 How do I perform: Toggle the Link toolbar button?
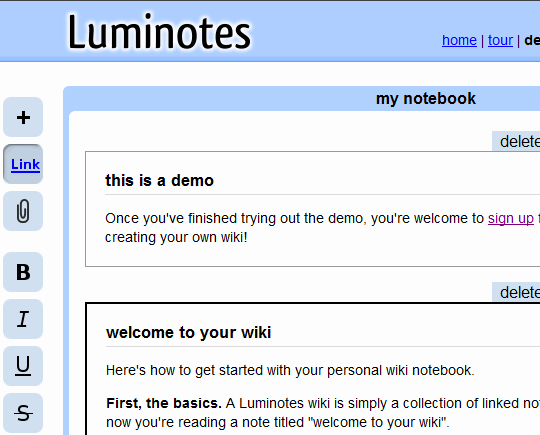(23, 164)
